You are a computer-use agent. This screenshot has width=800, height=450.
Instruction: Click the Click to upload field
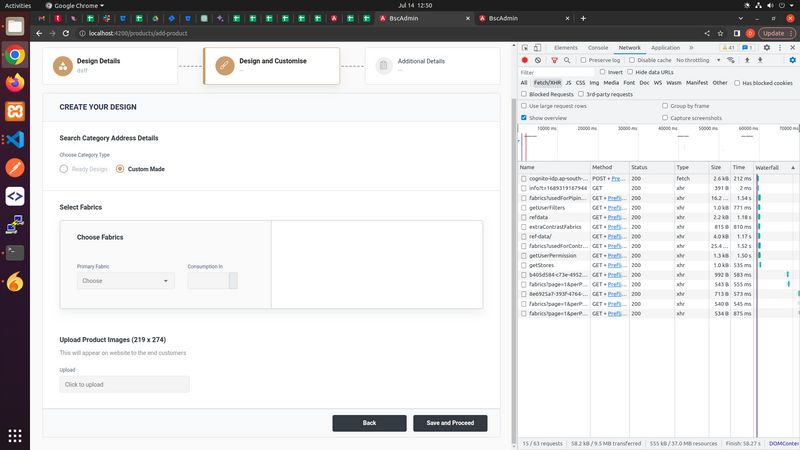point(124,384)
